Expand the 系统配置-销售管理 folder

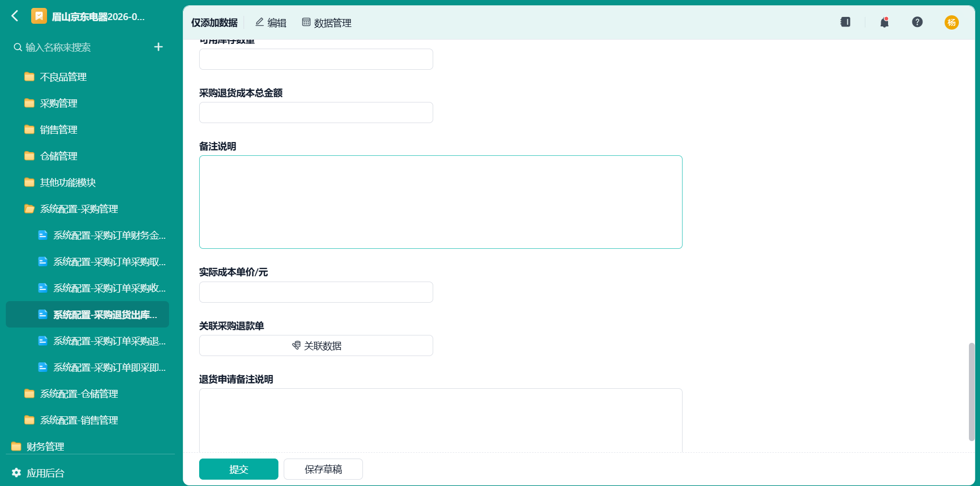click(87, 420)
